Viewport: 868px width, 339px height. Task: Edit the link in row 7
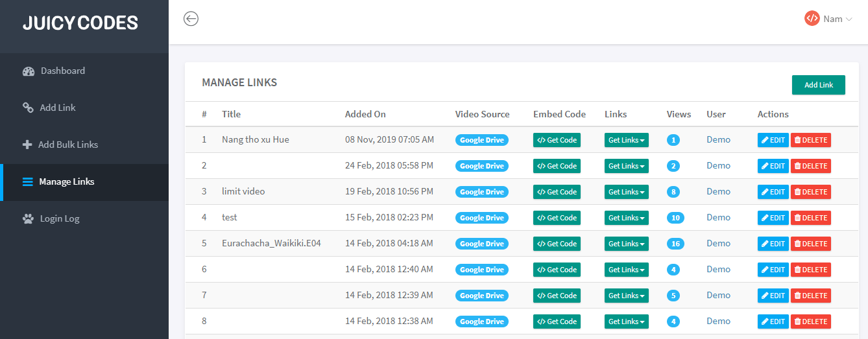773,296
